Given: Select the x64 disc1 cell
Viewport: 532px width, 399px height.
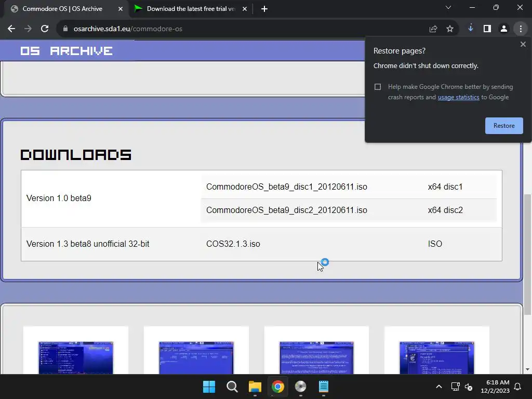Looking at the screenshot, I should (x=445, y=187).
